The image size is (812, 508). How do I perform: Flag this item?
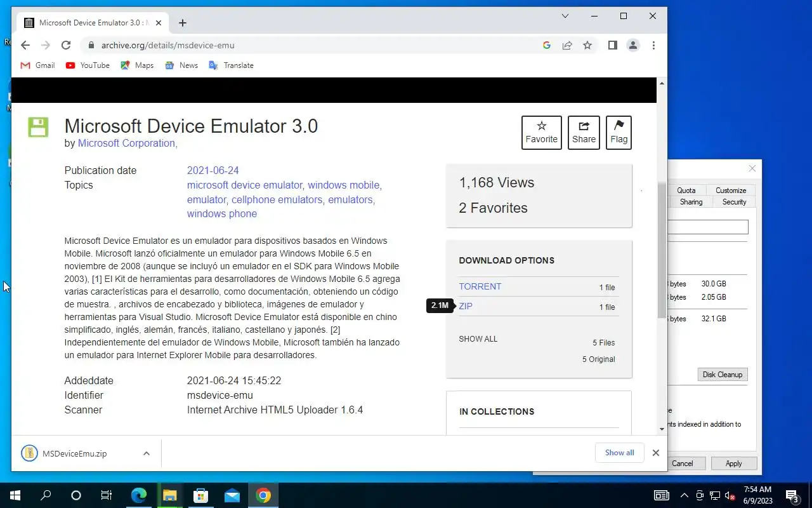point(619,133)
